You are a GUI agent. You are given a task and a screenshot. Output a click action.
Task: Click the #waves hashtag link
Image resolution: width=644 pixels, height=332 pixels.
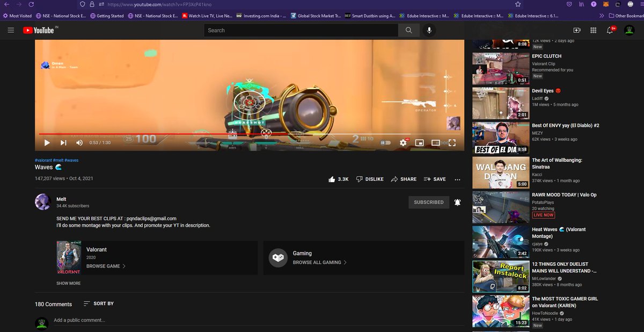pyautogui.click(x=71, y=160)
